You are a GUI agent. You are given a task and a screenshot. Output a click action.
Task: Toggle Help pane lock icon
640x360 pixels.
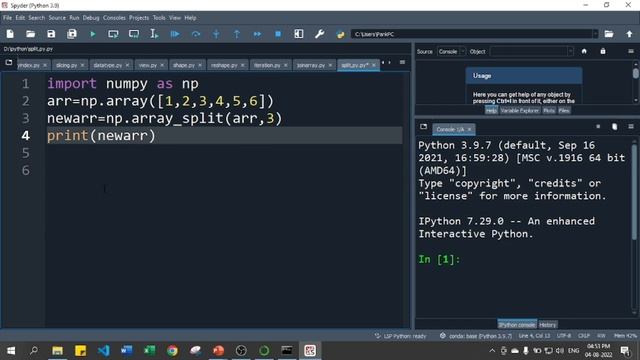603,51
